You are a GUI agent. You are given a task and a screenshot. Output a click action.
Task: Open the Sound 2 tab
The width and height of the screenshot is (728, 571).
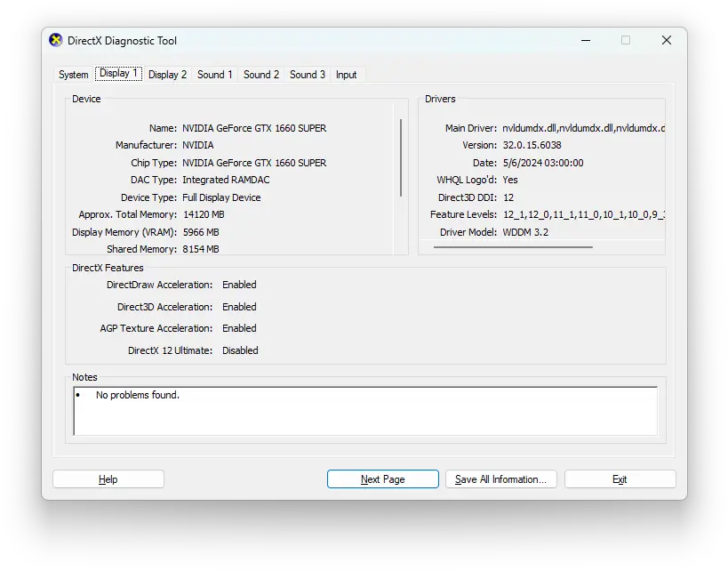pos(261,75)
